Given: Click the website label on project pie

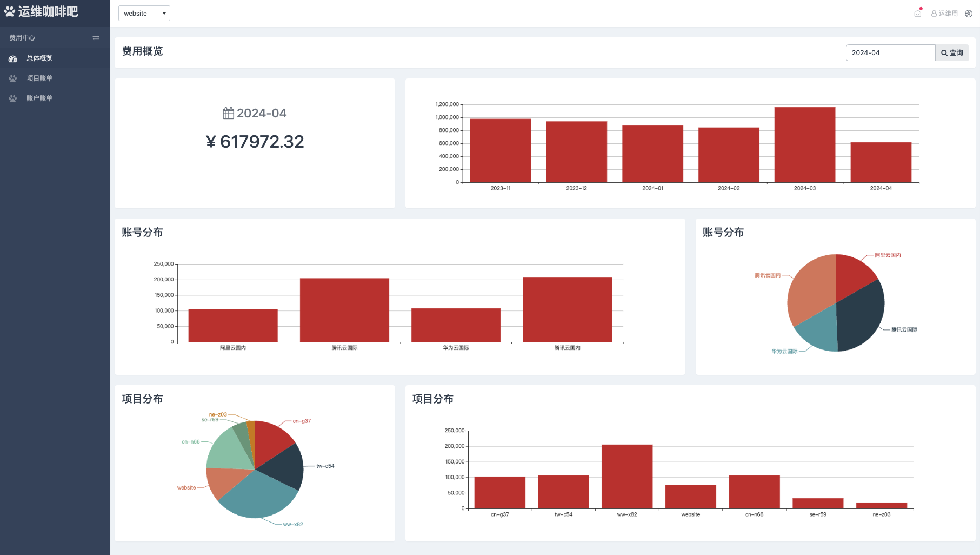Looking at the screenshot, I should (186, 488).
